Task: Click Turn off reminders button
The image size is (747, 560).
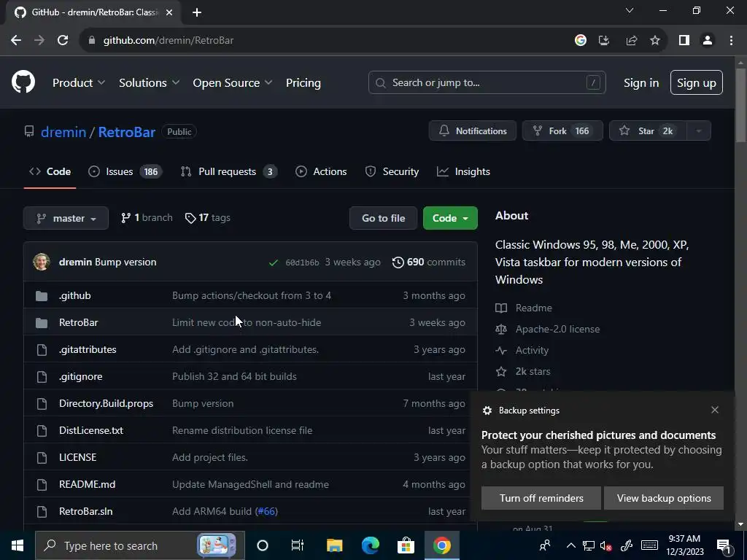Action: [x=541, y=498]
